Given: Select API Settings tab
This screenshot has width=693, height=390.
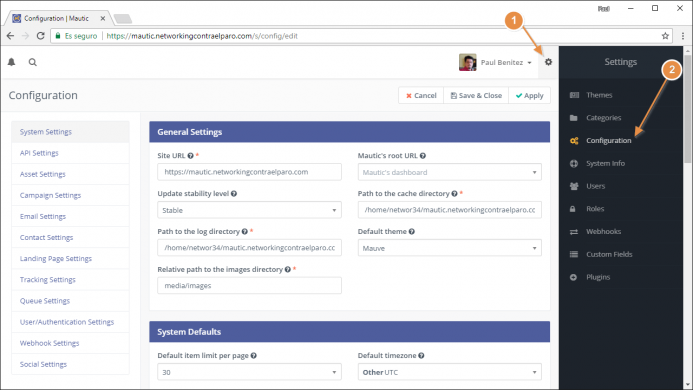Looking at the screenshot, I should coord(70,153).
